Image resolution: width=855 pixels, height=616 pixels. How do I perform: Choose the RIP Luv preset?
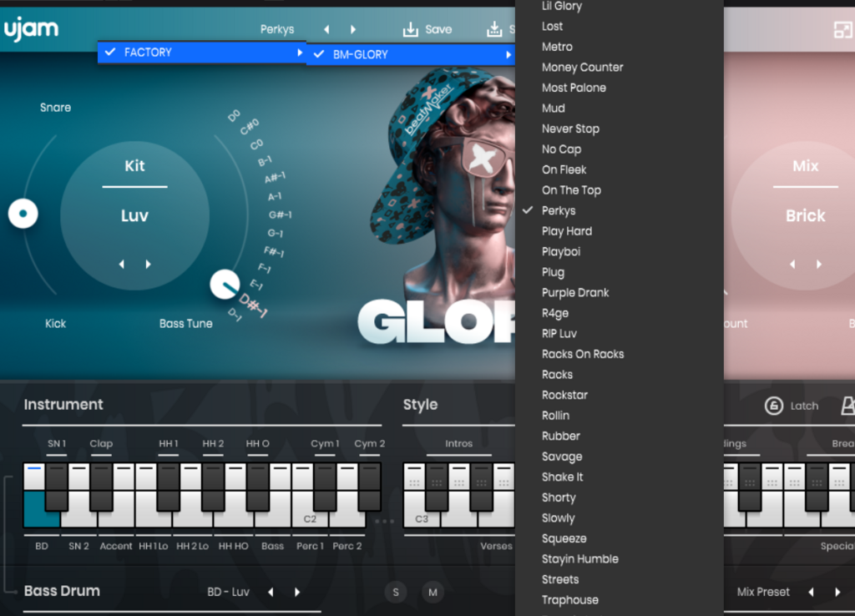point(620,334)
